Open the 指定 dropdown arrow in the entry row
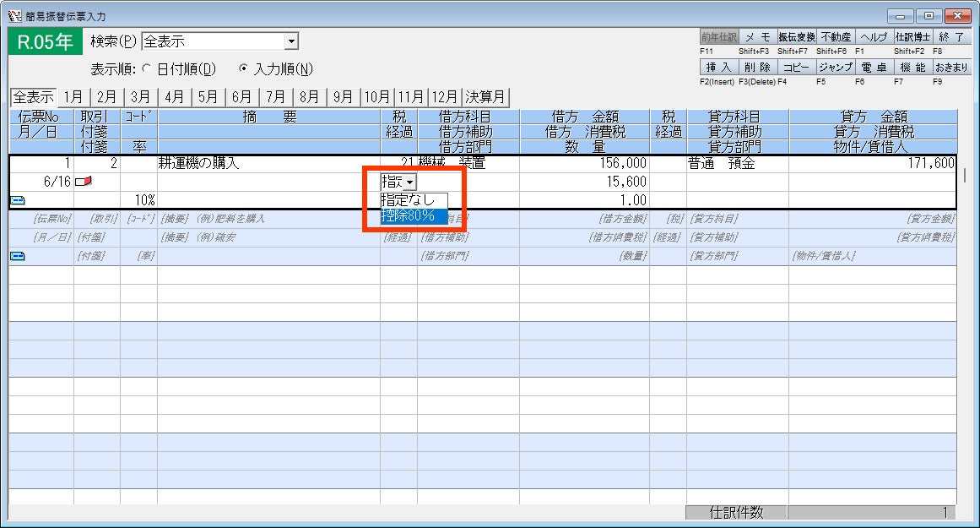Image resolution: width=980 pixels, height=528 pixels. pyautogui.click(x=409, y=182)
